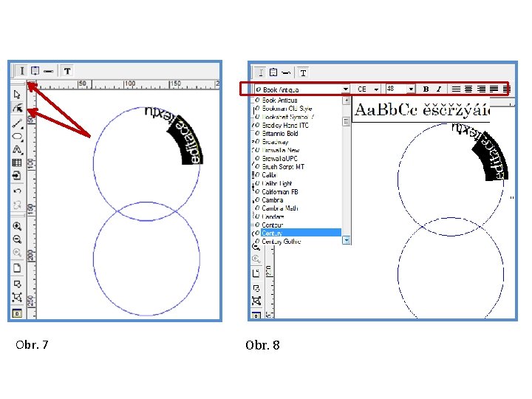
Task: Zoom in with the magnifier plus in Obr. 7
Action: click(17, 226)
